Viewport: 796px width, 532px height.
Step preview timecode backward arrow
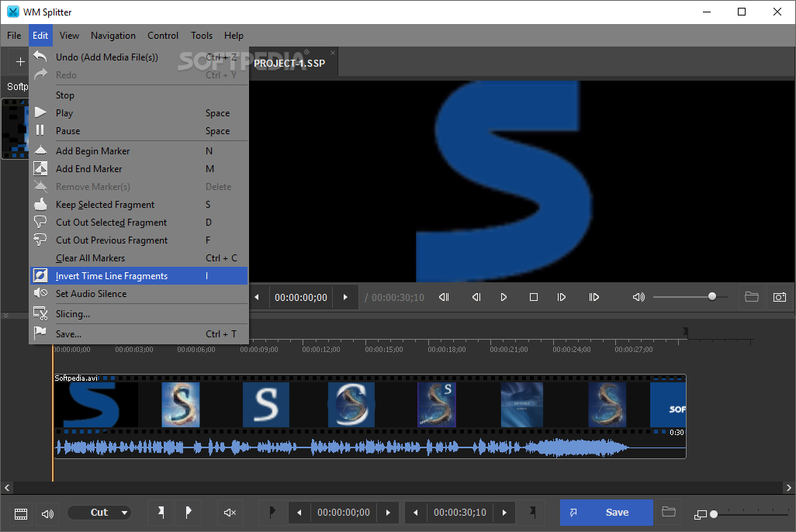(x=257, y=298)
